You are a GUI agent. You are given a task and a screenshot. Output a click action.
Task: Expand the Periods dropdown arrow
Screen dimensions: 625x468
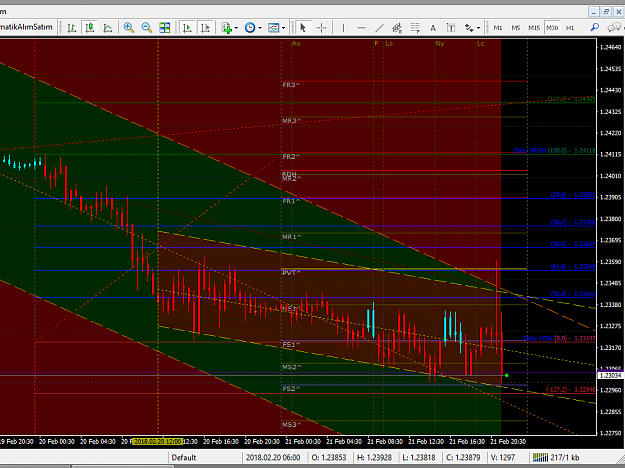pyautogui.click(x=260, y=28)
